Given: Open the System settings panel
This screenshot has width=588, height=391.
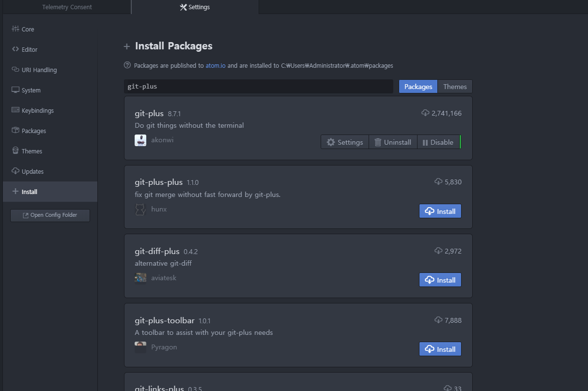Looking at the screenshot, I should pyautogui.click(x=50, y=90).
